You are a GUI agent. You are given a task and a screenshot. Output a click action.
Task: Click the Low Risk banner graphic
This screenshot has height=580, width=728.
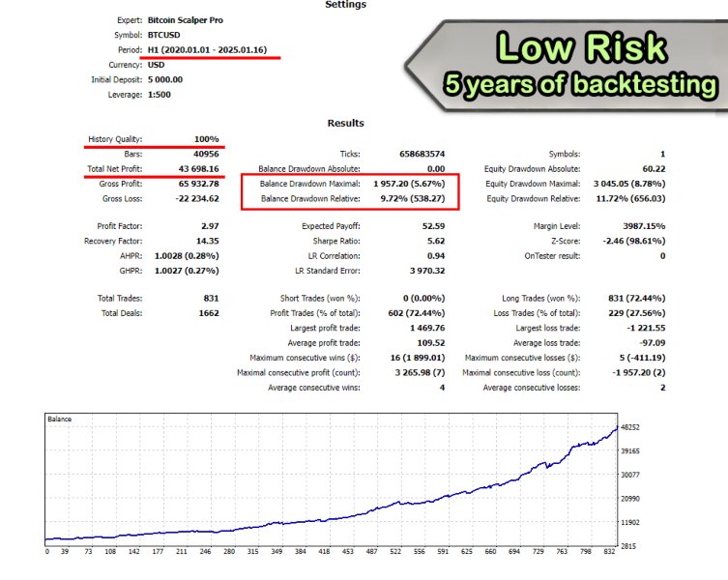point(567,65)
